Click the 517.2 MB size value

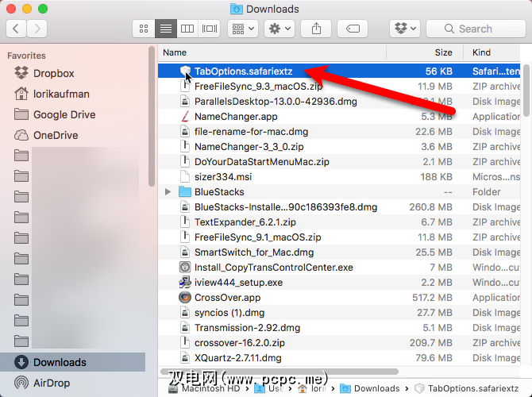click(432, 298)
